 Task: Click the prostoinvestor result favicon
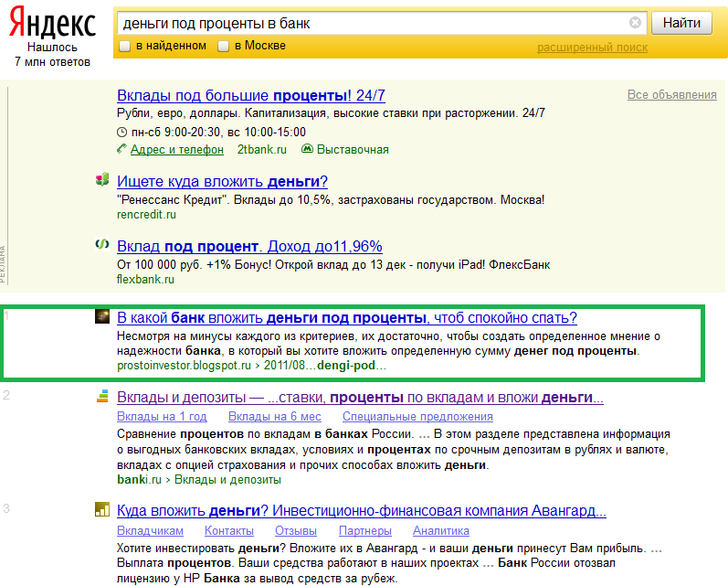[x=102, y=316]
